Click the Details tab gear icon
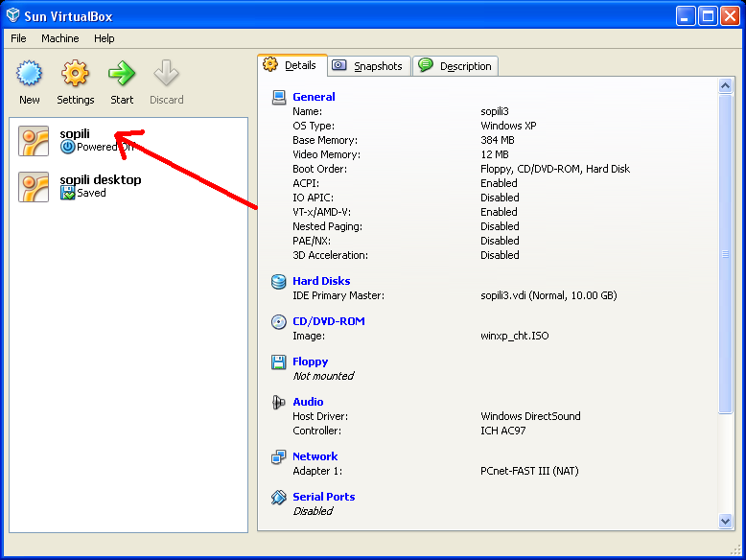The height and width of the screenshot is (560, 746). pyautogui.click(x=270, y=64)
